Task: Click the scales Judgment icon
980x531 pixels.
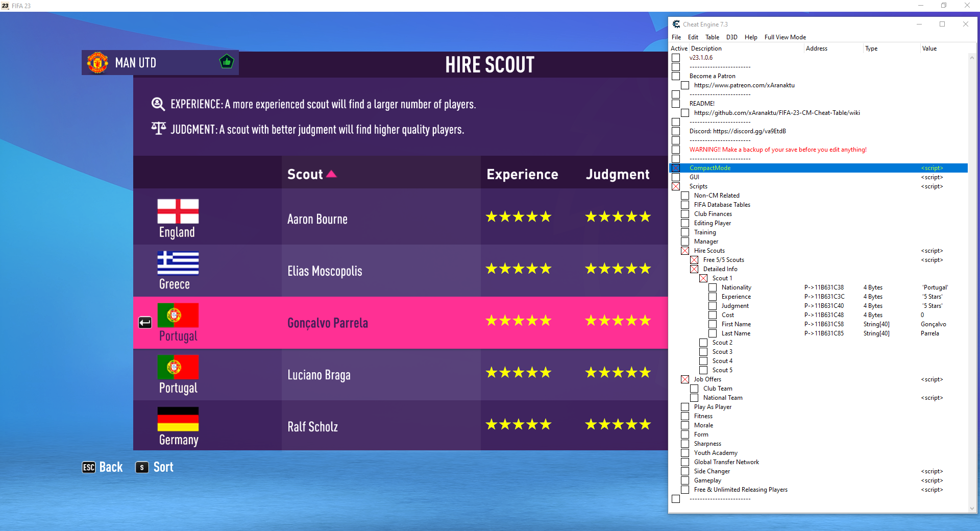Action: click(159, 129)
